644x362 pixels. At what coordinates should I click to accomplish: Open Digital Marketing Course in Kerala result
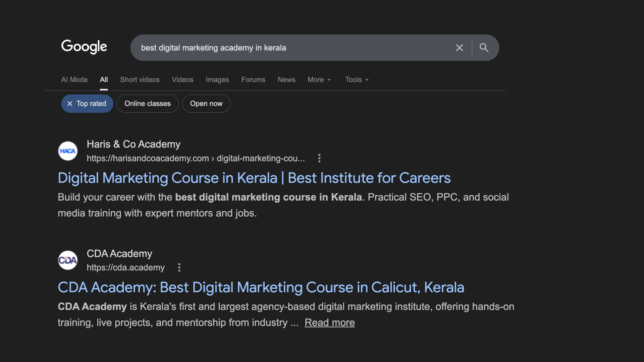254,178
